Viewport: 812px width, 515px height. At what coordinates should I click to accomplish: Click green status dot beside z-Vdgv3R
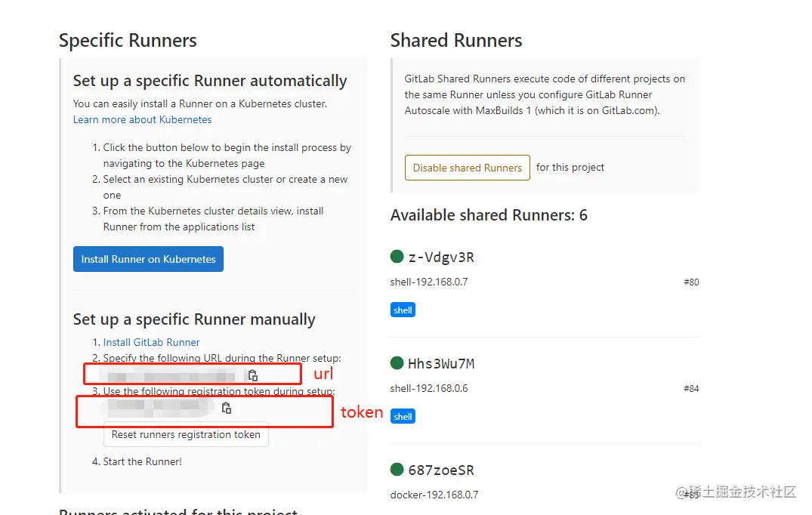coord(397,256)
